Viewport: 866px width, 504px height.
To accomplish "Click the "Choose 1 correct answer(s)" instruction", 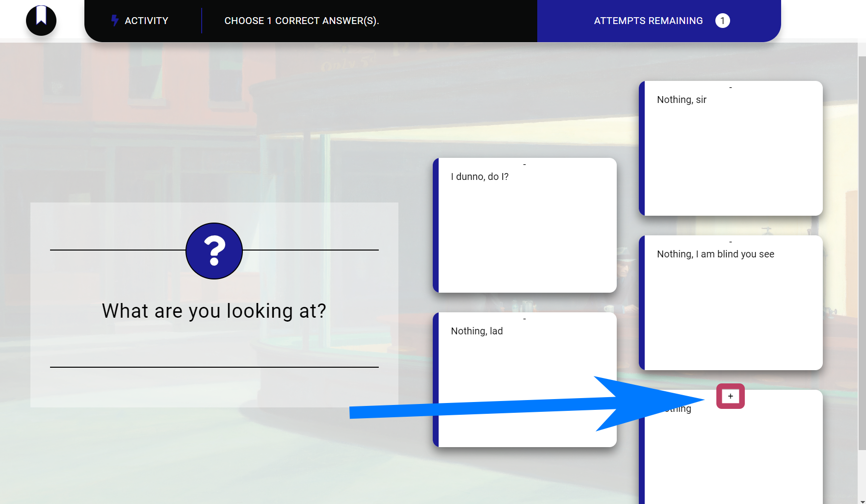I will coord(301,21).
